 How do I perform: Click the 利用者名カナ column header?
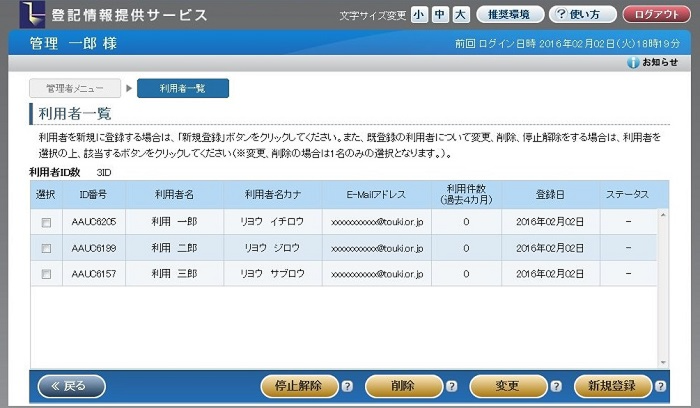[x=273, y=195]
